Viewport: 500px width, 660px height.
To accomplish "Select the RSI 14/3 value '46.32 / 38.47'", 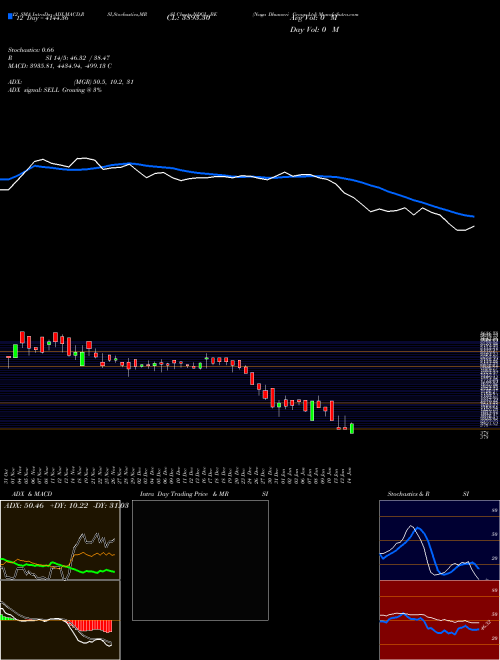I will [88, 58].
